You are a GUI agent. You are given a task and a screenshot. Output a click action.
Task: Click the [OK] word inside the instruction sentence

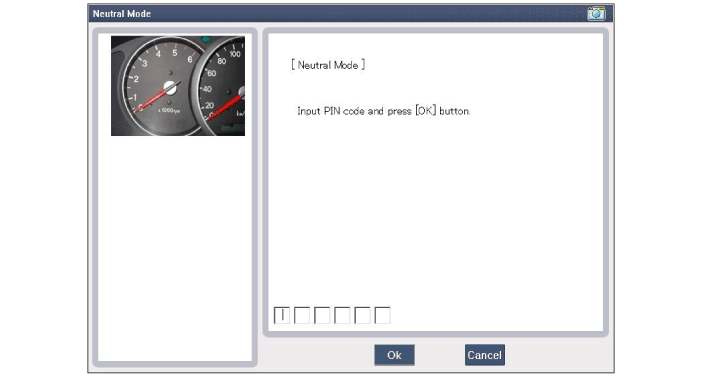425,111
